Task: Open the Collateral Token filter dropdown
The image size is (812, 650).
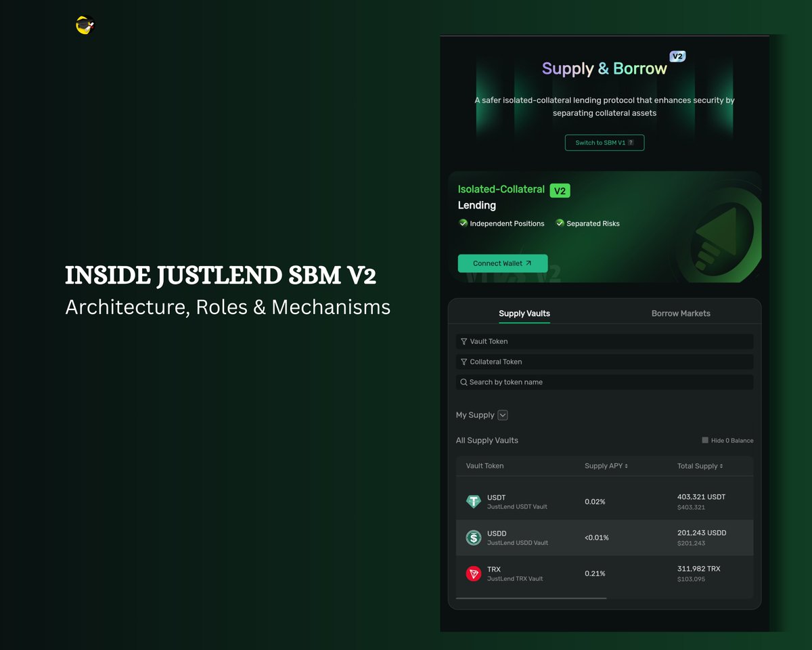Action: click(605, 362)
